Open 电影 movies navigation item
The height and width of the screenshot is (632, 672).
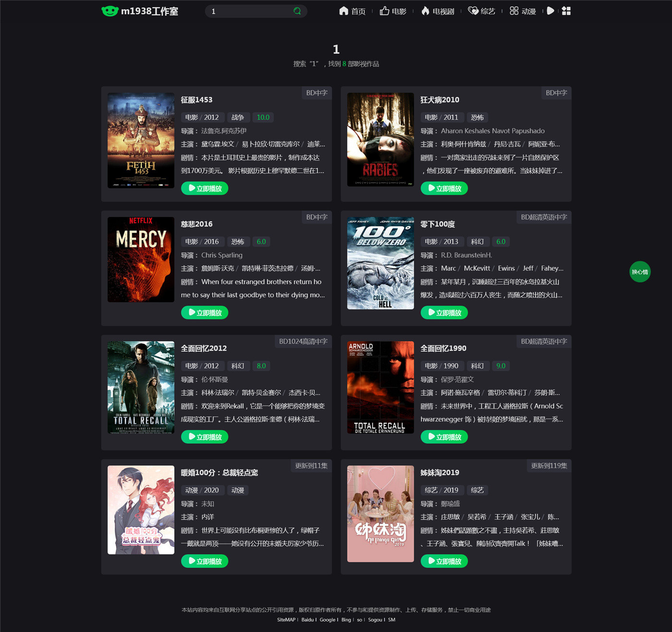coord(393,11)
